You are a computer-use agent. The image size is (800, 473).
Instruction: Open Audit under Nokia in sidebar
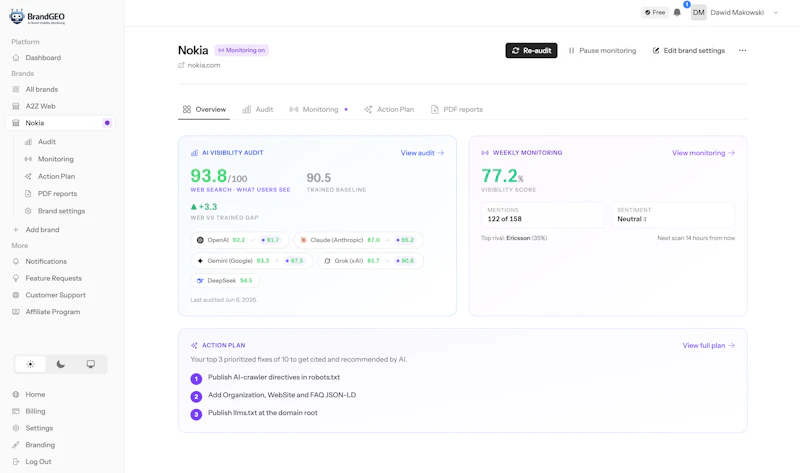(x=46, y=142)
